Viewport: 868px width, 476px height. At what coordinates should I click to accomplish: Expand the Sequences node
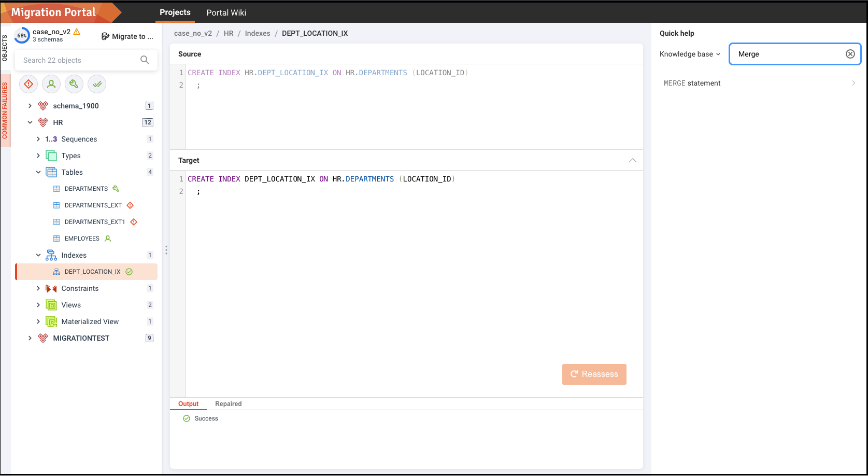38,139
